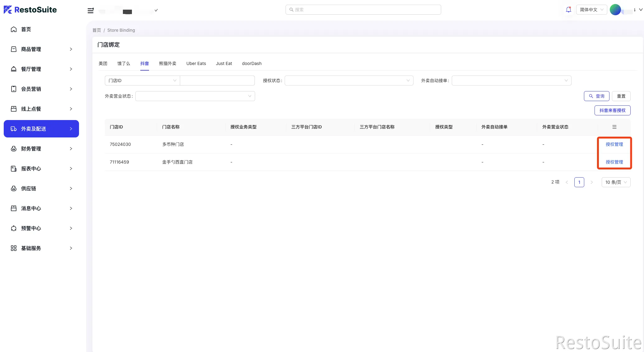Open the notification bell
The height and width of the screenshot is (352, 644).
click(568, 10)
